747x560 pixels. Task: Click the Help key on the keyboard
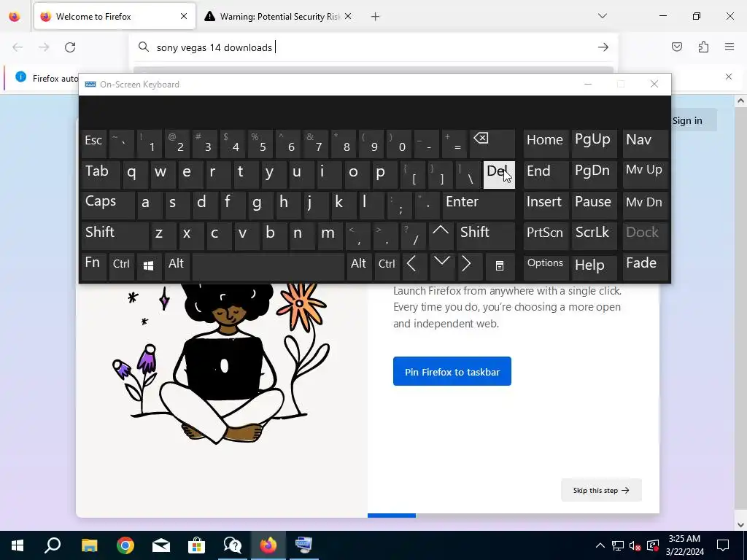coord(594,266)
